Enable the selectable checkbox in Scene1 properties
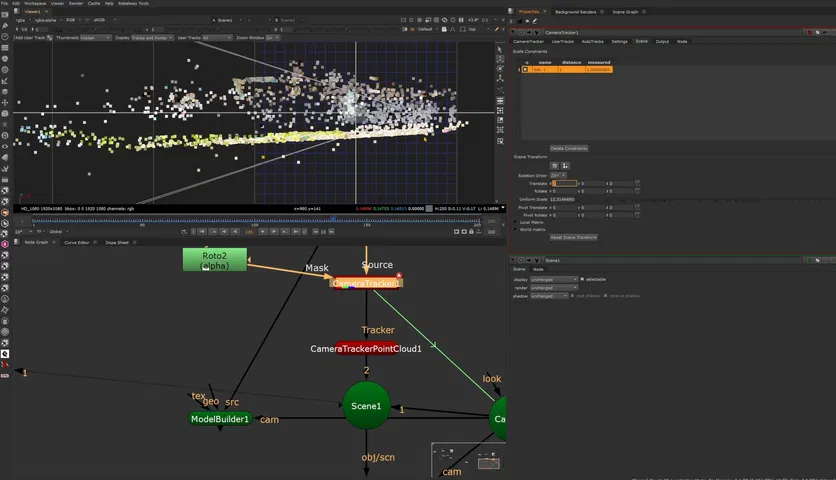 (580, 279)
